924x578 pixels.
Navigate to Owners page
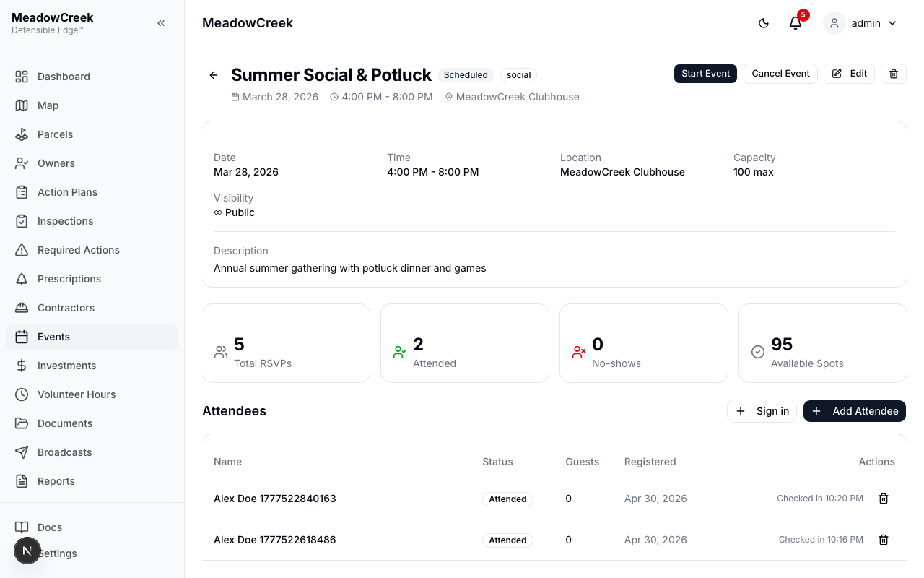[92, 163]
